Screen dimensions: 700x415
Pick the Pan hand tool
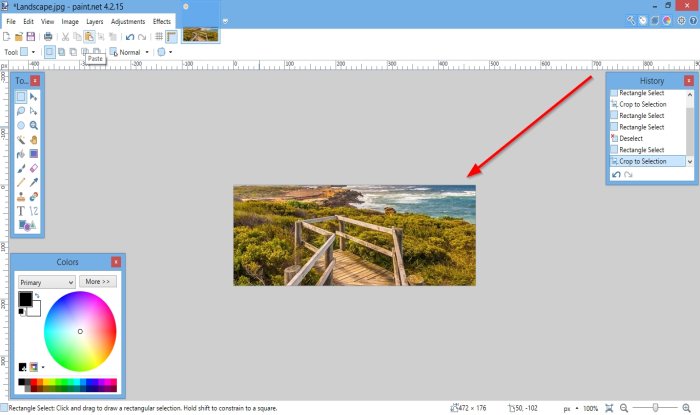pos(33,140)
